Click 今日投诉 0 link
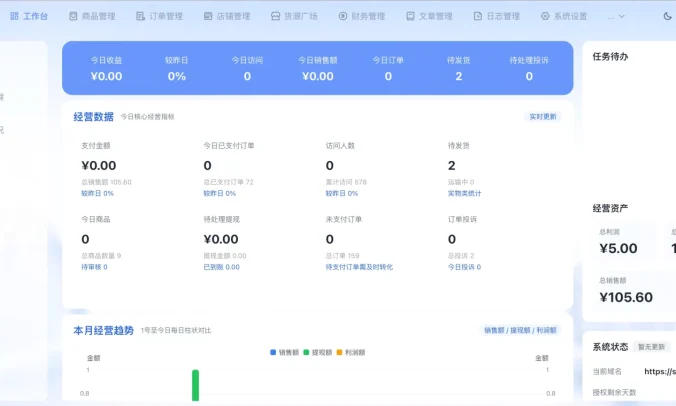Image resolution: width=676 pixels, height=406 pixels. pyautogui.click(x=464, y=267)
